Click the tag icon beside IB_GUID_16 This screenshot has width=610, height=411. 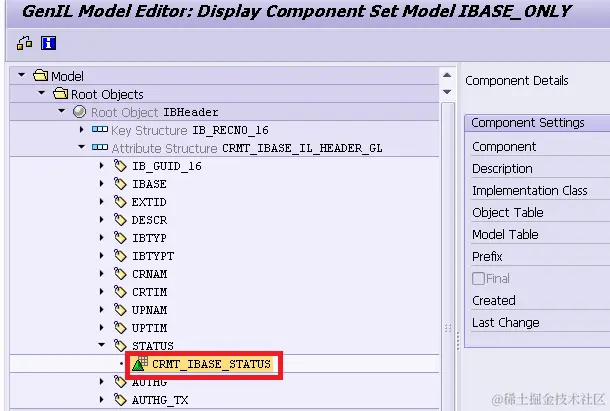click(x=120, y=166)
